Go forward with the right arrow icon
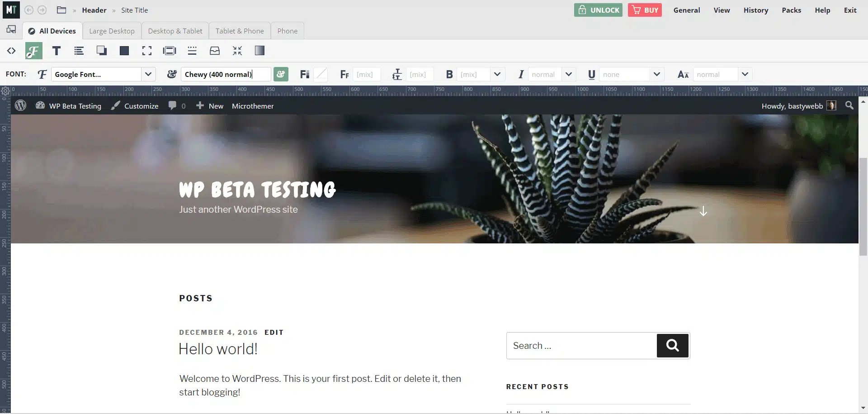The height and width of the screenshot is (414, 868). coord(42,10)
